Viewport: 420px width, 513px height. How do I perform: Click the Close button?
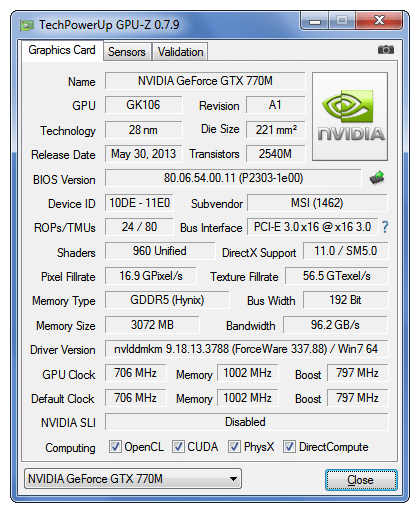click(x=361, y=480)
